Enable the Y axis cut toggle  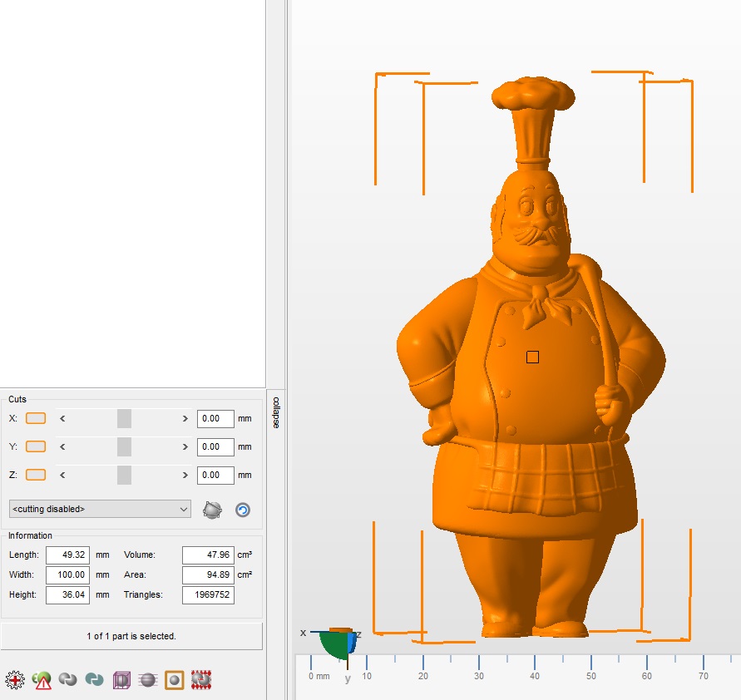(35, 446)
